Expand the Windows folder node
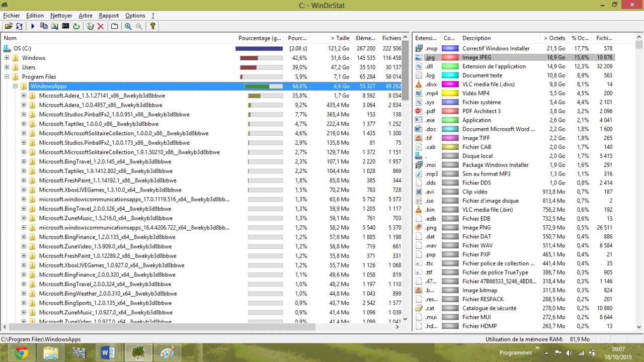 pos(7,58)
